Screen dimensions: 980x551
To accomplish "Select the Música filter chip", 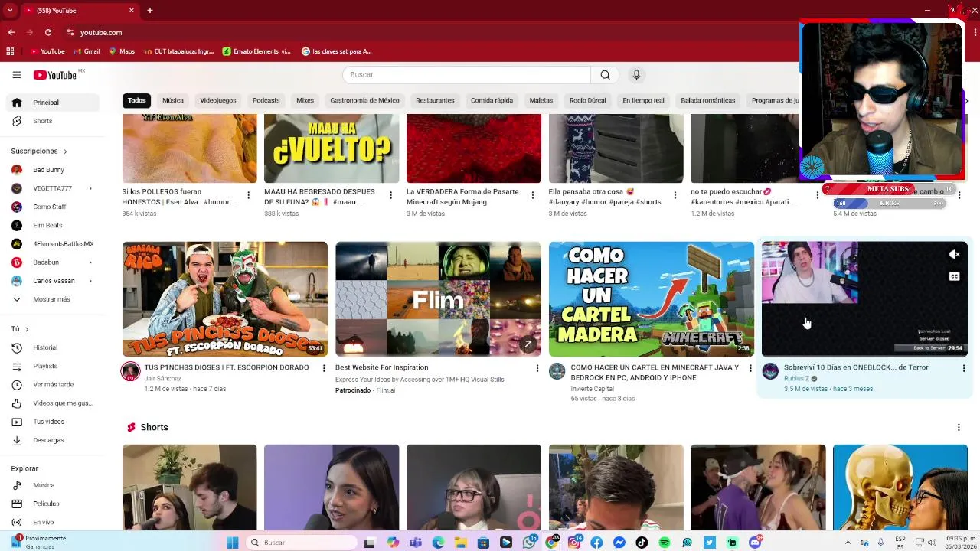I will point(173,100).
